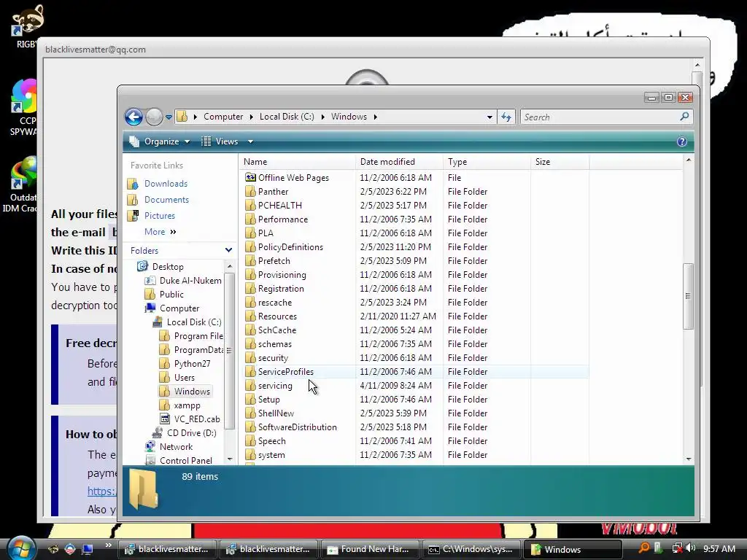Image resolution: width=747 pixels, height=560 pixels.
Task: Click the Network icon in the tree
Action: 150,447
